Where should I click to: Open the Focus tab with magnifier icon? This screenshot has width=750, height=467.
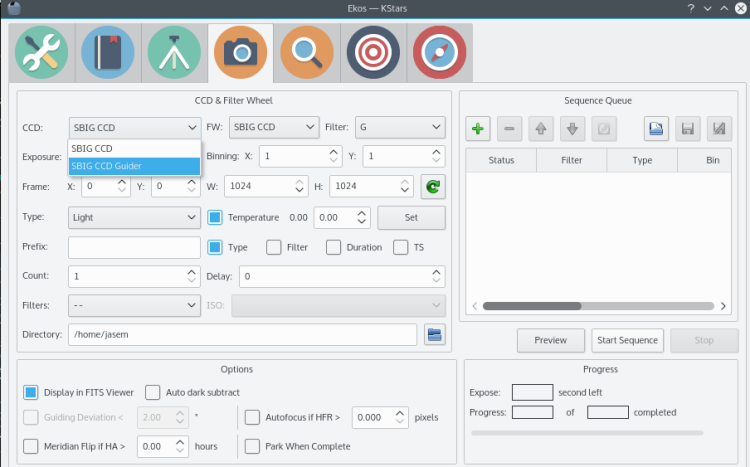click(307, 53)
